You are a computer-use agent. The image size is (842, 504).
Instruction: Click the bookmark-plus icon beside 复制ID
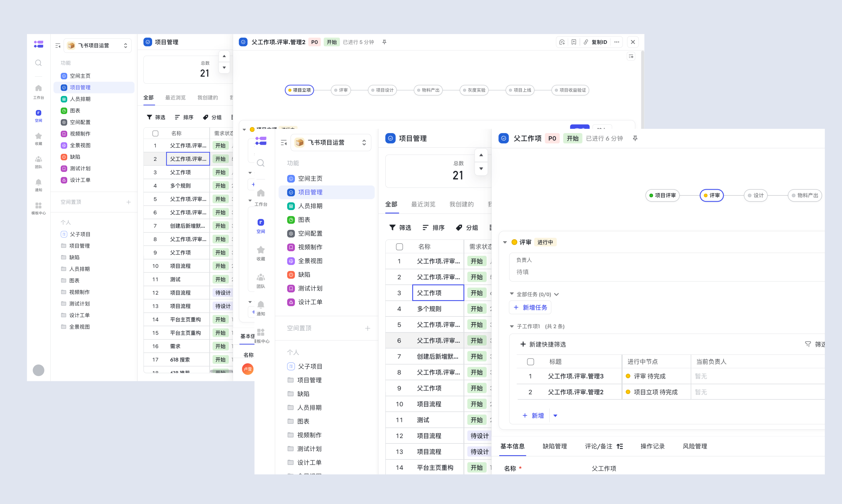[574, 42]
